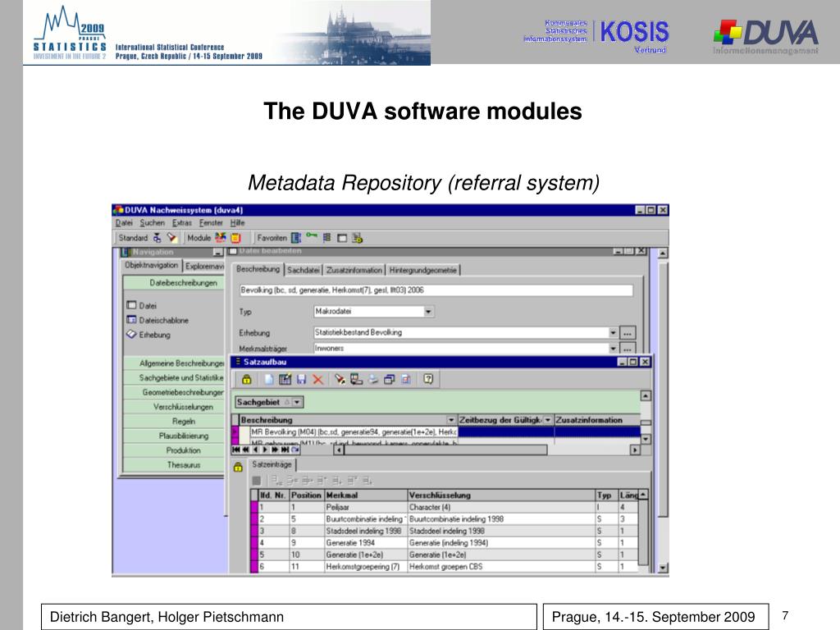
Task: Click the first Favoriten icon (blue sheet)
Action: click(295, 238)
